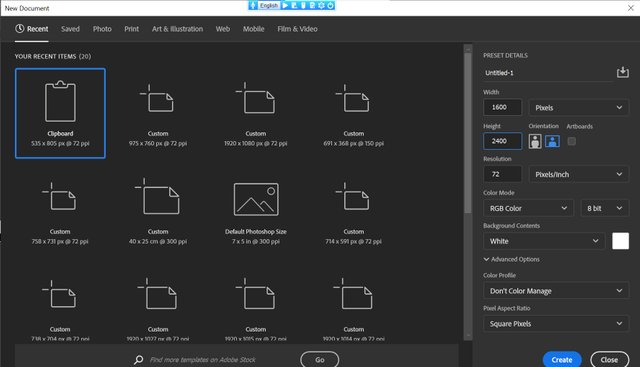Image resolution: width=640 pixels, height=367 pixels.
Task: Click the scrollbar down arrow in recent items
Action: pos(468,336)
